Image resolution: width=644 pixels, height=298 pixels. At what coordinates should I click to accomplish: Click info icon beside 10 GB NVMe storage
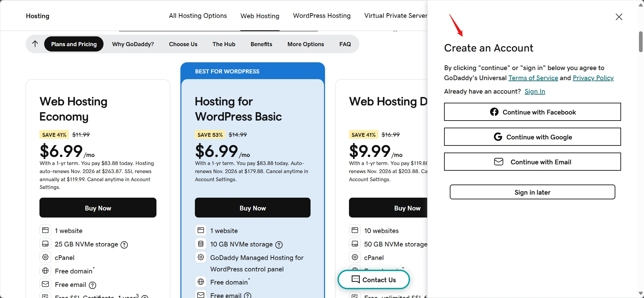[279, 245]
